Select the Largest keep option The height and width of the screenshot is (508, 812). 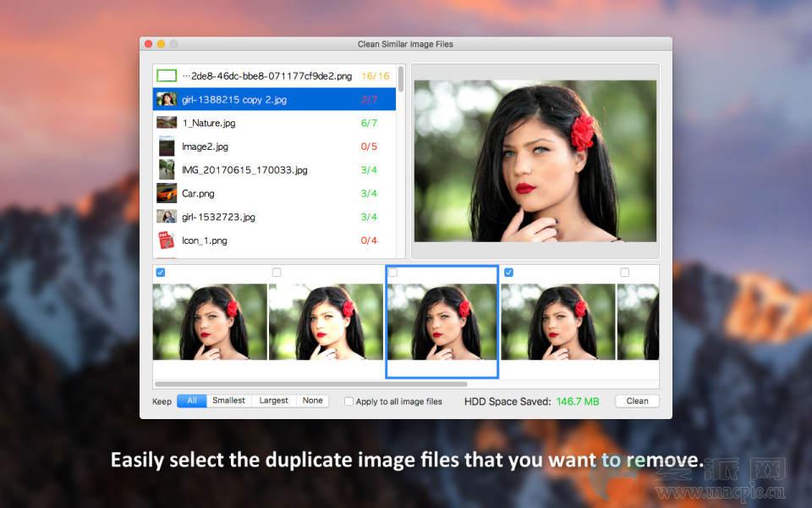tap(274, 400)
